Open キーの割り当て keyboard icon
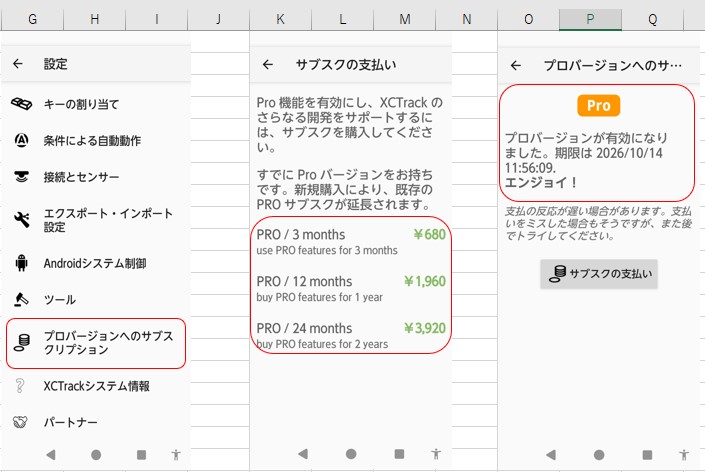Screen dimensions: 705x472 [21, 104]
